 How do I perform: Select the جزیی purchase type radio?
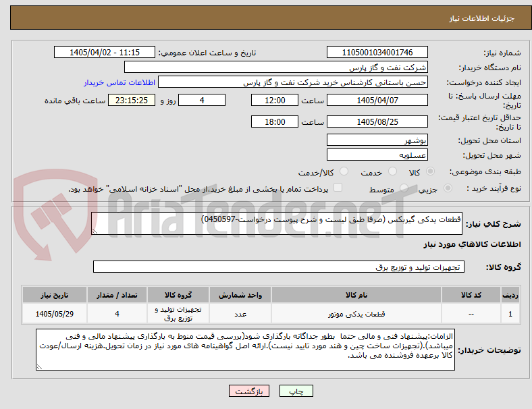(x=448, y=188)
